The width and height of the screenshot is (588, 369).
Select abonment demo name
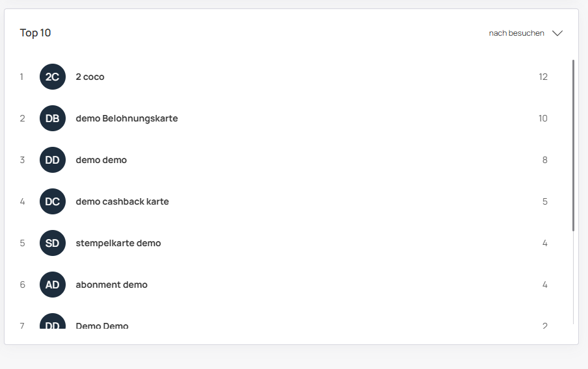coord(112,285)
